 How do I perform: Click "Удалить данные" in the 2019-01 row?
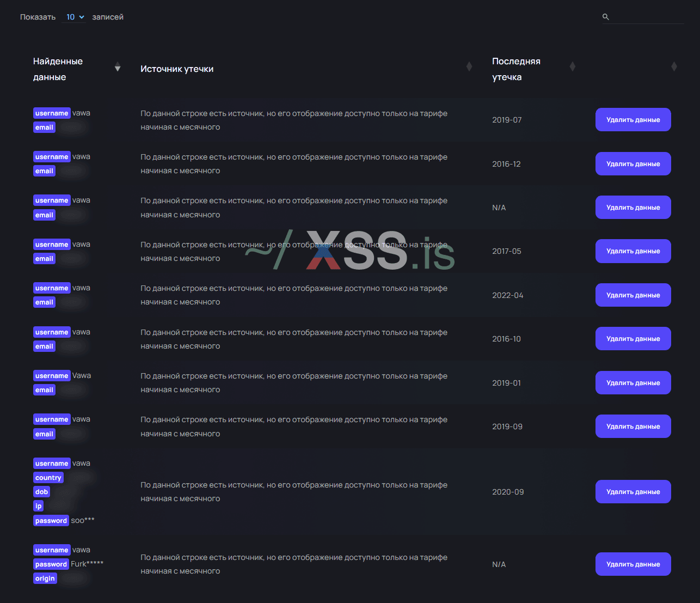pos(633,383)
